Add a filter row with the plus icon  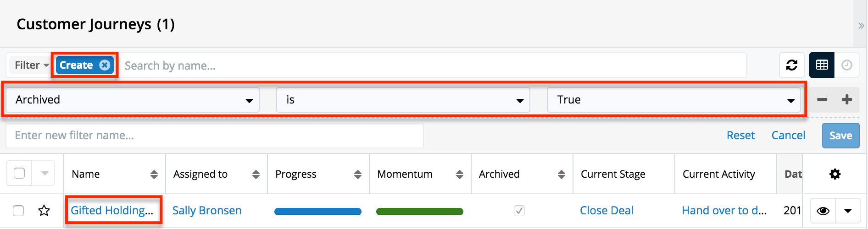point(847,99)
